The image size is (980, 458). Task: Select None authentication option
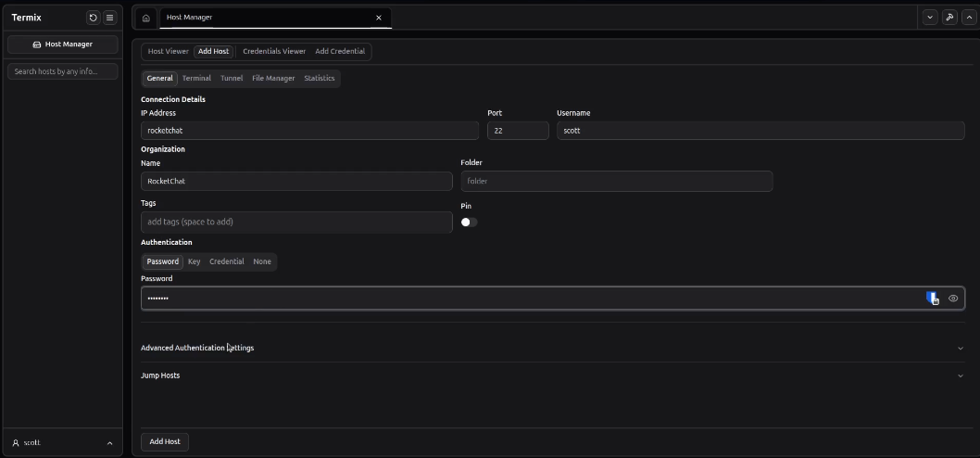262,261
